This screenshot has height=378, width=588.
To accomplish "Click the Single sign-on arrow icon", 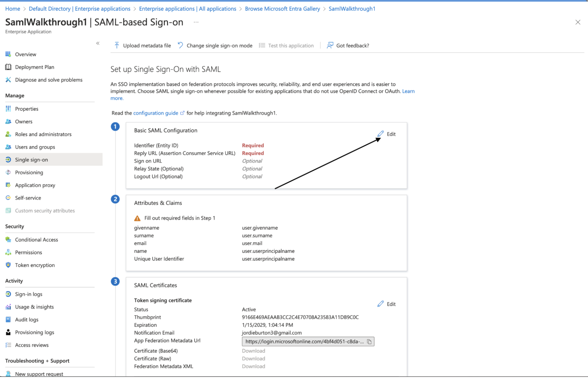I will [8, 160].
